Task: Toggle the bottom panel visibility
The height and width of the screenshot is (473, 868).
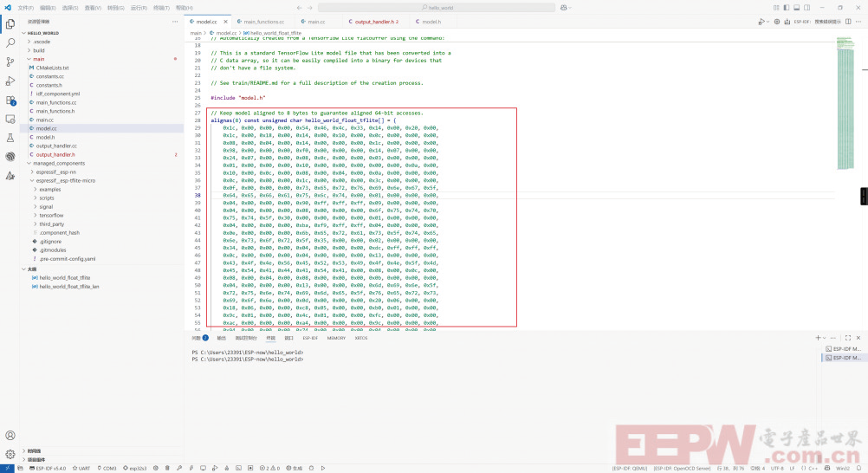Action: pos(797,8)
